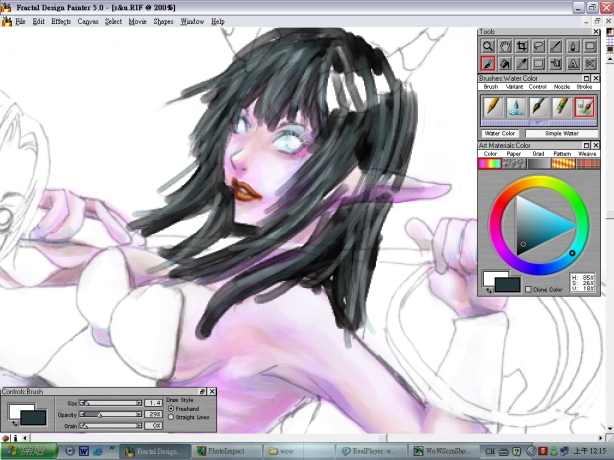Choose the Water Color brush icon
614x460 pixels.
(584, 107)
